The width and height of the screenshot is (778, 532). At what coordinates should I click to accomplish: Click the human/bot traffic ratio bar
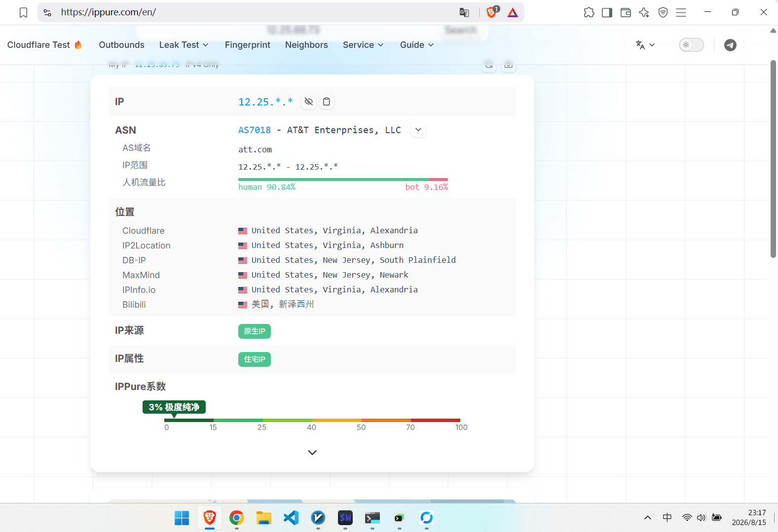point(343,179)
